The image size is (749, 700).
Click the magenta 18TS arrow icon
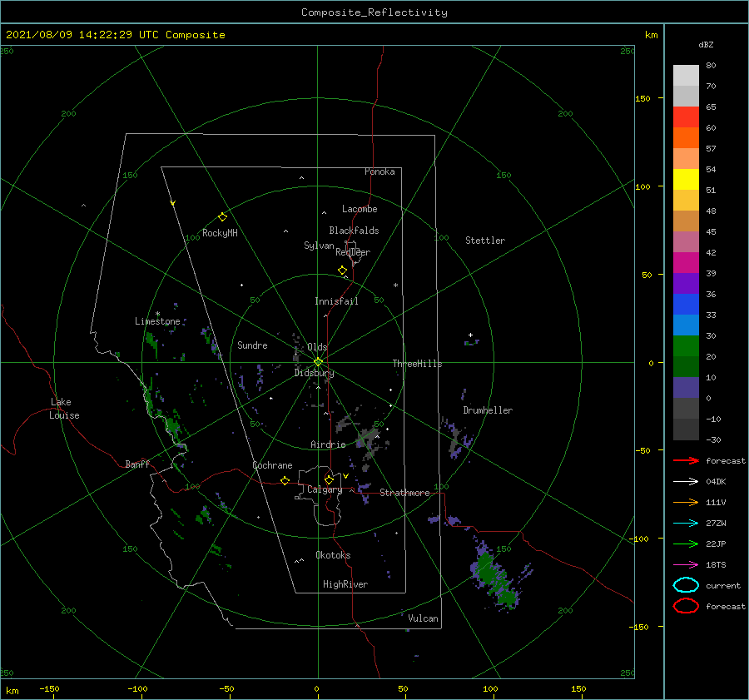(x=686, y=565)
